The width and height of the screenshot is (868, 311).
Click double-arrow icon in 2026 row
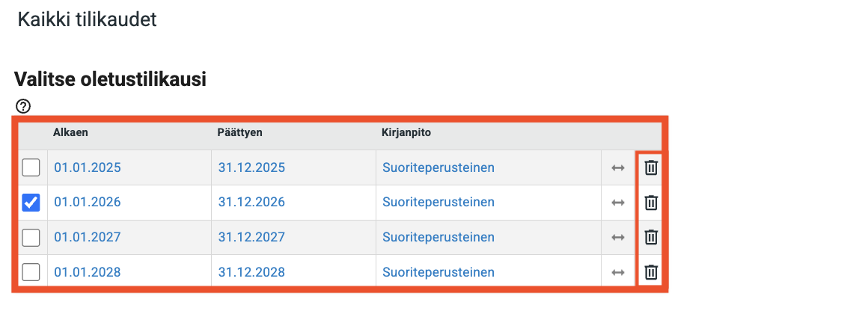pos(618,203)
